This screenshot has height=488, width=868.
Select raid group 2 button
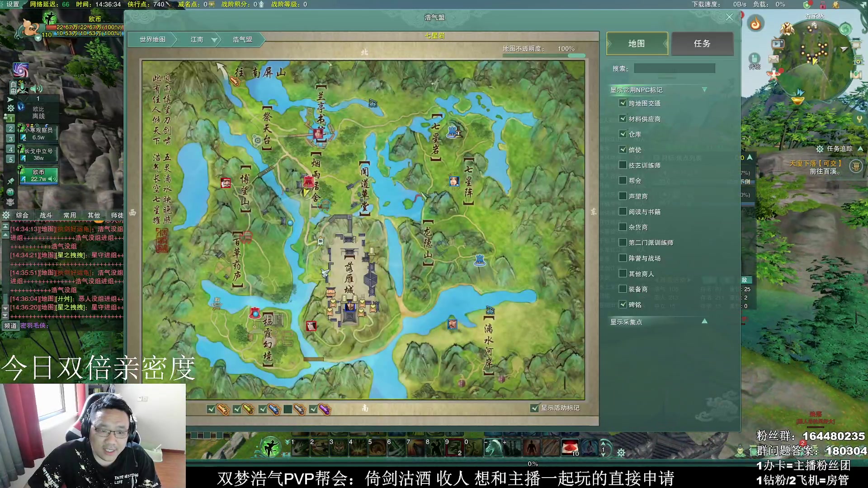(x=11, y=129)
